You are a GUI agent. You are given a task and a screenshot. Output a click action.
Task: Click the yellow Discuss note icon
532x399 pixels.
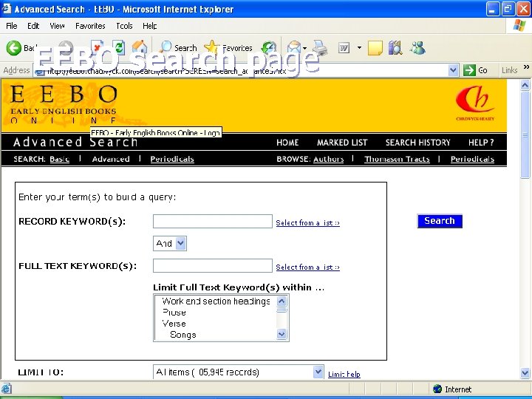tap(375, 48)
